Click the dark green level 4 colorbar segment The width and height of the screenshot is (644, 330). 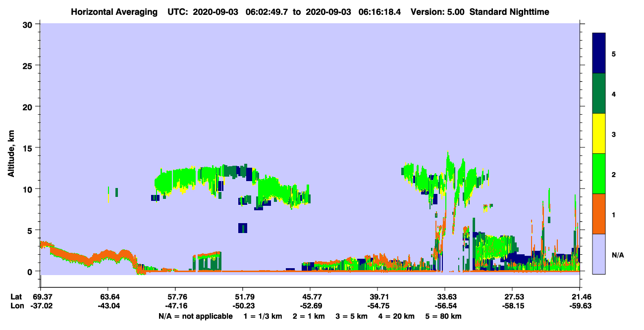[x=599, y=94]
